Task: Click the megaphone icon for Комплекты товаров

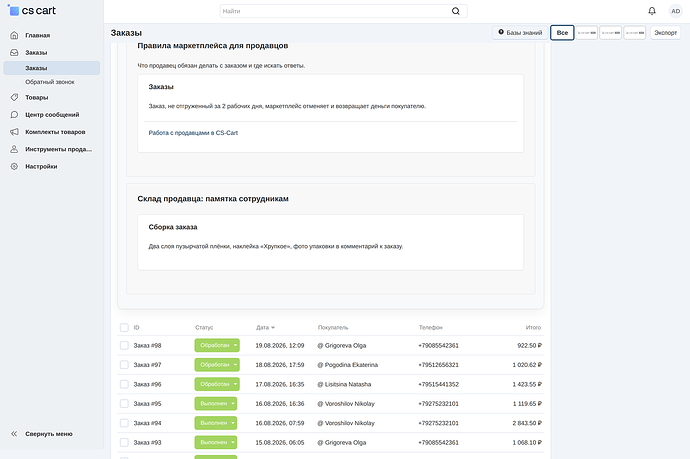Action: point(14,132)
